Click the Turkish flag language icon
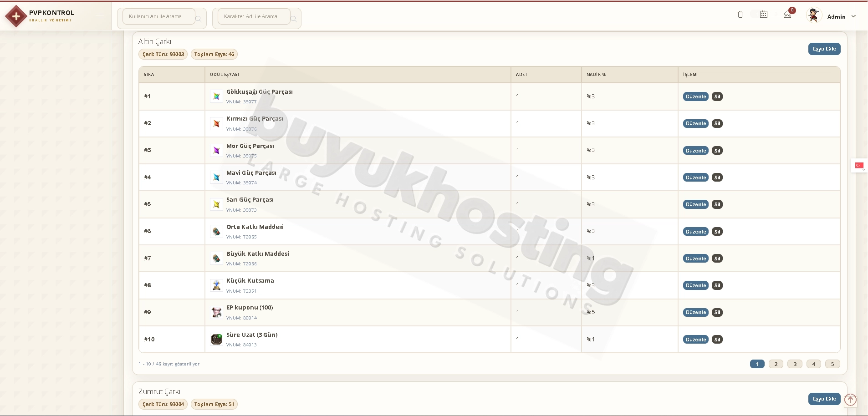Viewport: 868px width, 416px height. pos(859,165)
